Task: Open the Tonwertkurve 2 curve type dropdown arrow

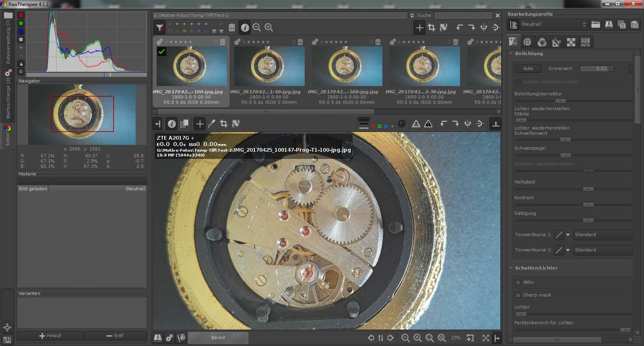Action: [x=568, y=250]
